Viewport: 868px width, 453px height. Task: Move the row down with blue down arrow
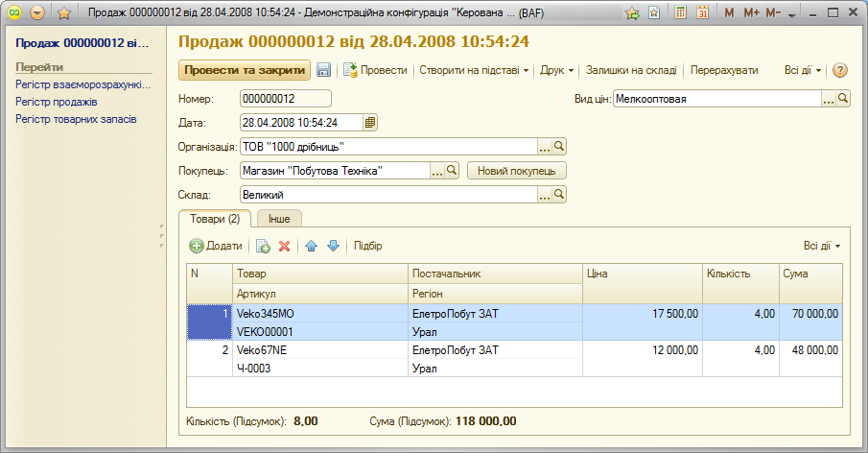333,246
